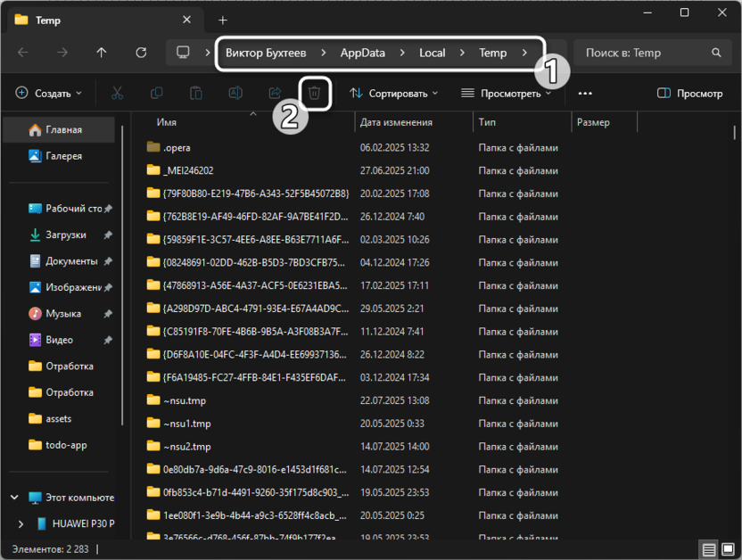Open the three-dots more options menu

click(585, 93)
